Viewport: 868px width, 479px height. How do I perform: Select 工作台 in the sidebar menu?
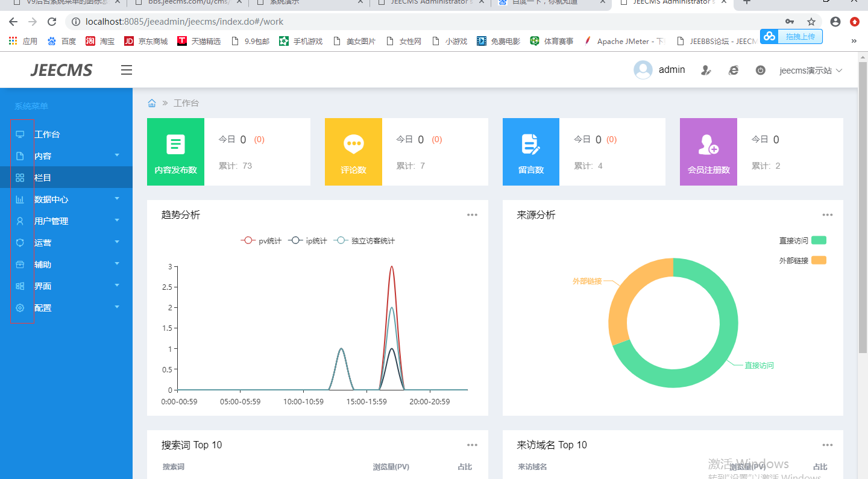point(47,134)
